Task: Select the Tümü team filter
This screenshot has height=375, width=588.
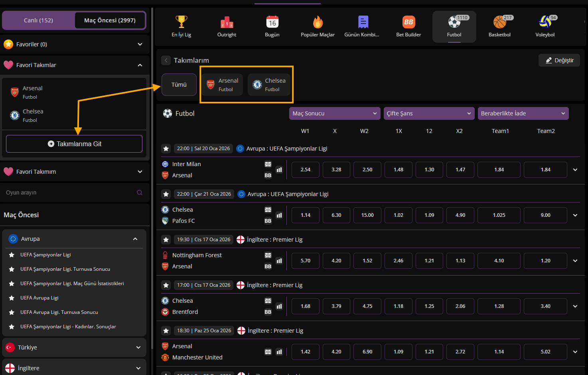Action: pos(179,85)
